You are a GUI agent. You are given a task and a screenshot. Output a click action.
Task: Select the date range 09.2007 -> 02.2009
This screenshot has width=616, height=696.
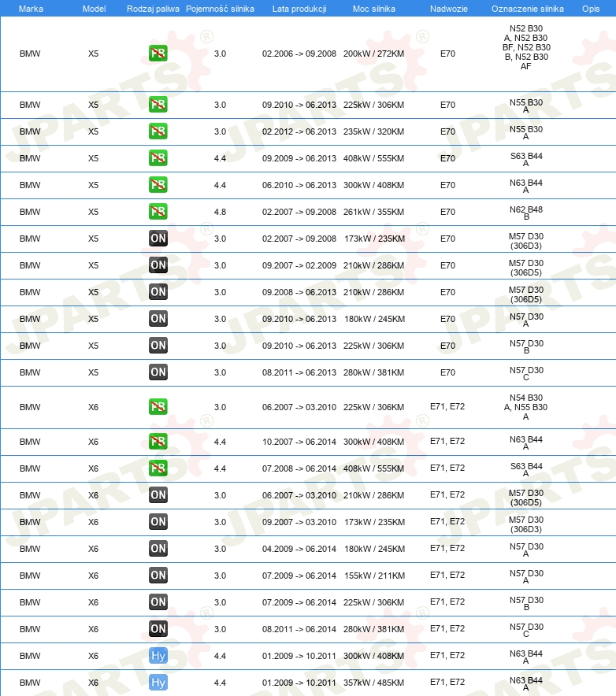tap(299, 265)
